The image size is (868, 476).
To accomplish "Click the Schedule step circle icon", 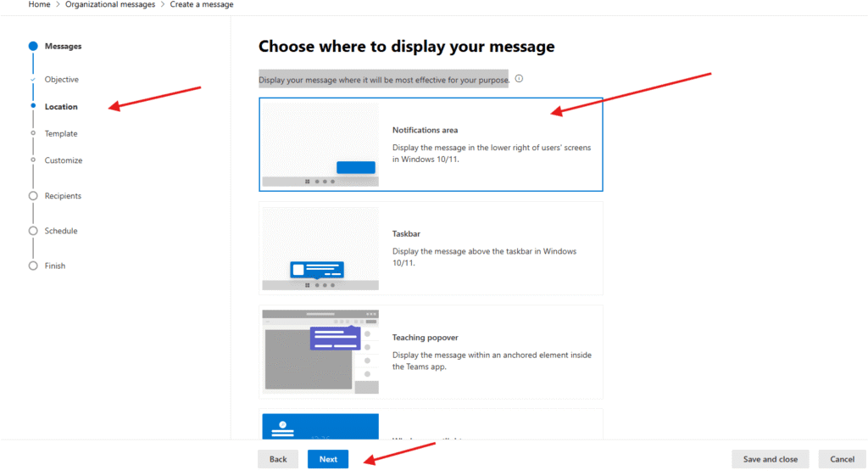I will tap(33, 231).
